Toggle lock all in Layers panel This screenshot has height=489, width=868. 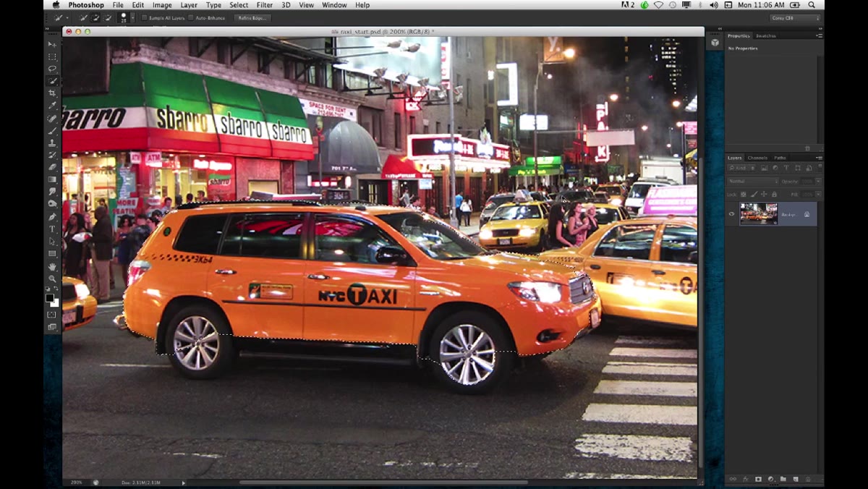click(x=774, y=194)
